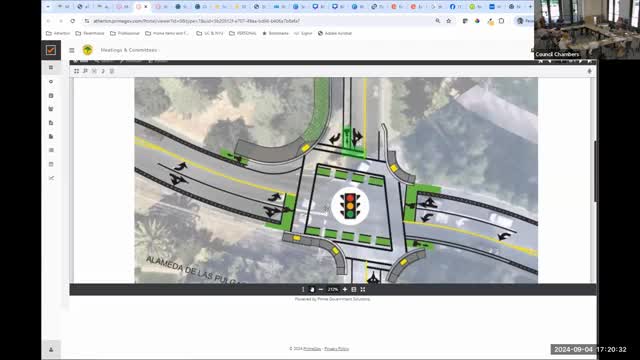Click the zoom out minus button
Viewport: 640px width, 360px height.
pyautogui.click(x=321, y=289)
